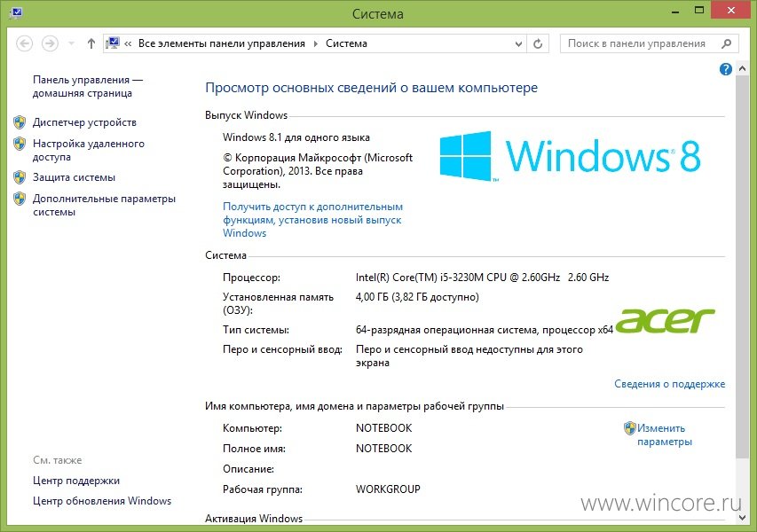Open 'Сведения о поддержке' link

(x=670, y=384)
